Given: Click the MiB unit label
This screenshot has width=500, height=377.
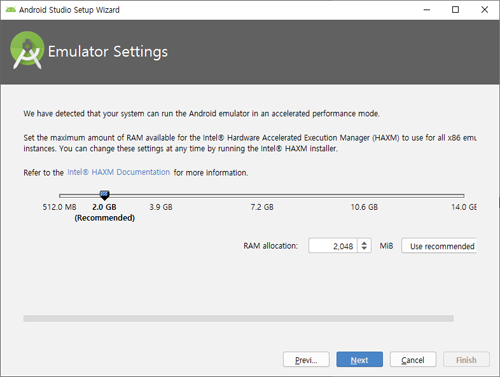Looking at the screenshot, I should (x=386, y=246).
